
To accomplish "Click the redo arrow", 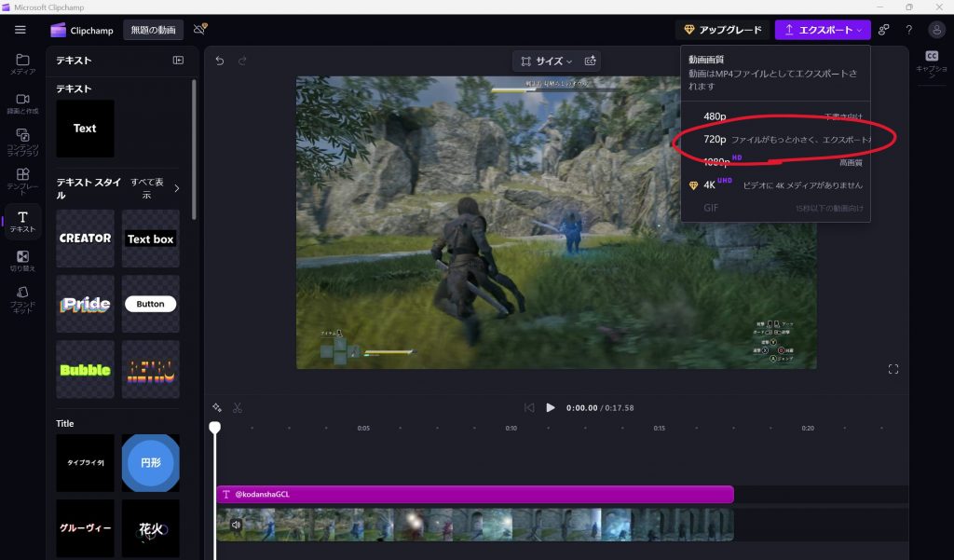I will click(242, 61).
